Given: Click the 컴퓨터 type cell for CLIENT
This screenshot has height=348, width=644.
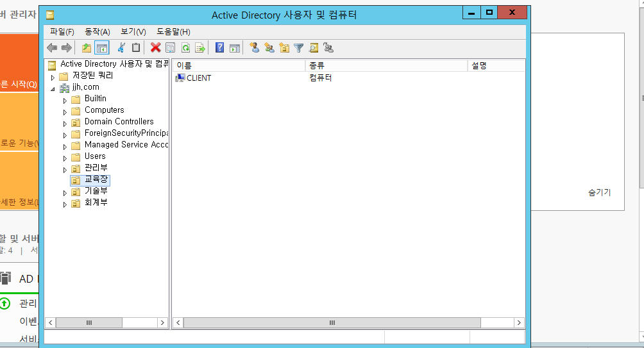Looking at the screenshot, I should pyautogui.click(x=320, y=78).
